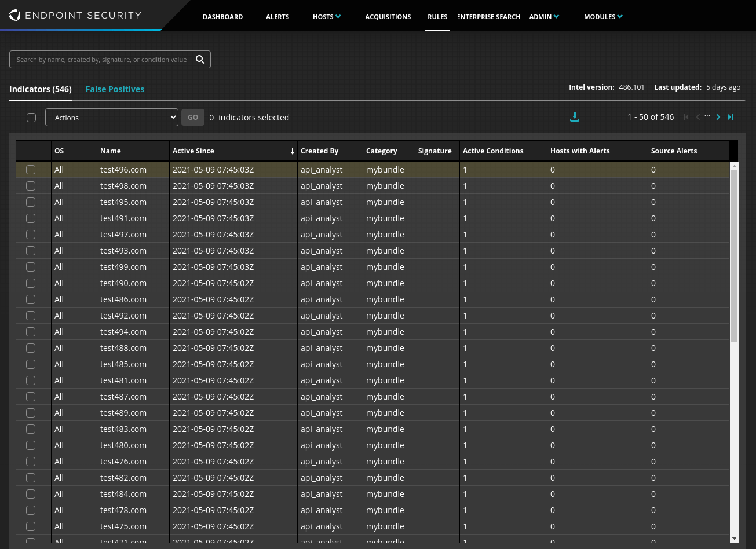This screenshot has height=549, width=756.
Task: Toggle the select-all indicators checkbox
Action: (31, 118)
